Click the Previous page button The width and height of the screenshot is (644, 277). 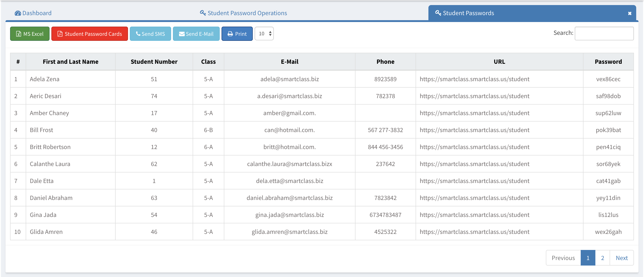click(x=563, y=258)
